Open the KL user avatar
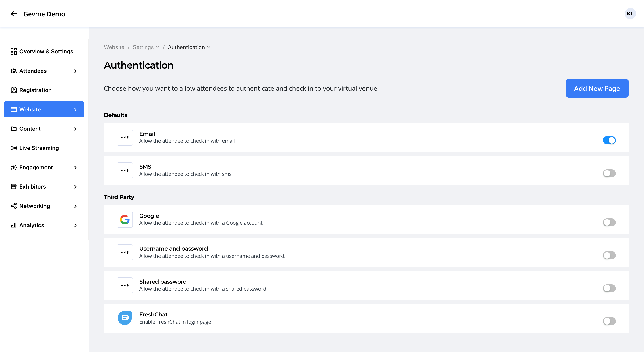The image size is (644, 352). [x=630, y=14]
